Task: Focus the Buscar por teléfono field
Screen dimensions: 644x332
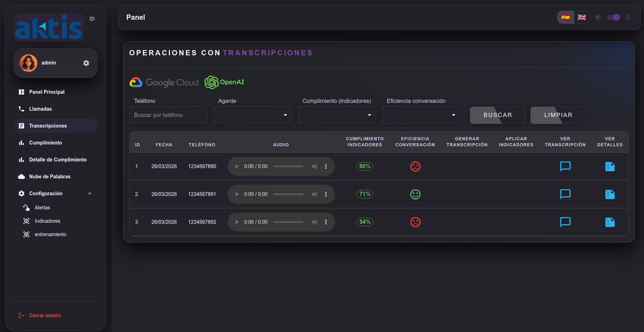Action: pyautogui.click(x=168, y=115)
